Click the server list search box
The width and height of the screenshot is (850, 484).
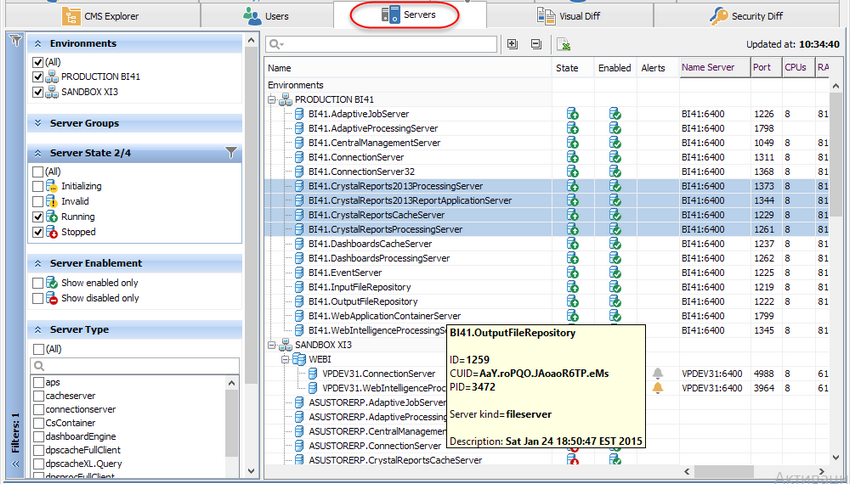[381, 44]
